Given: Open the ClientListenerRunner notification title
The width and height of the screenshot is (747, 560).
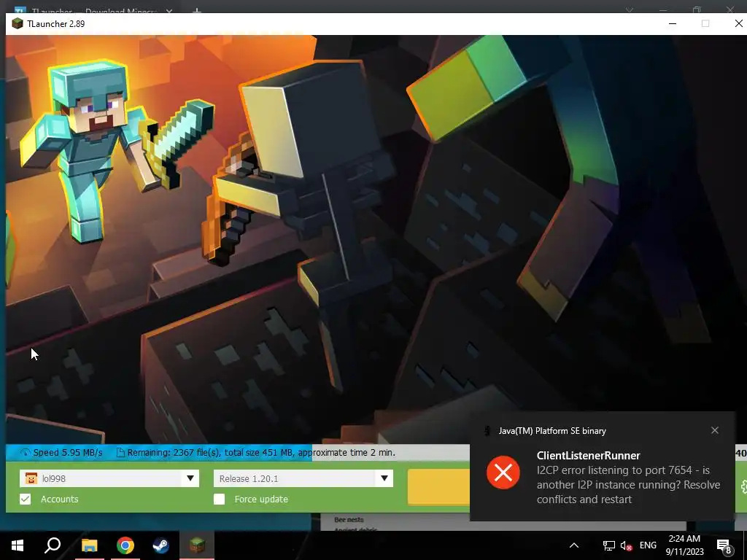Looking at the screenshot, I should tap(589, 456).
